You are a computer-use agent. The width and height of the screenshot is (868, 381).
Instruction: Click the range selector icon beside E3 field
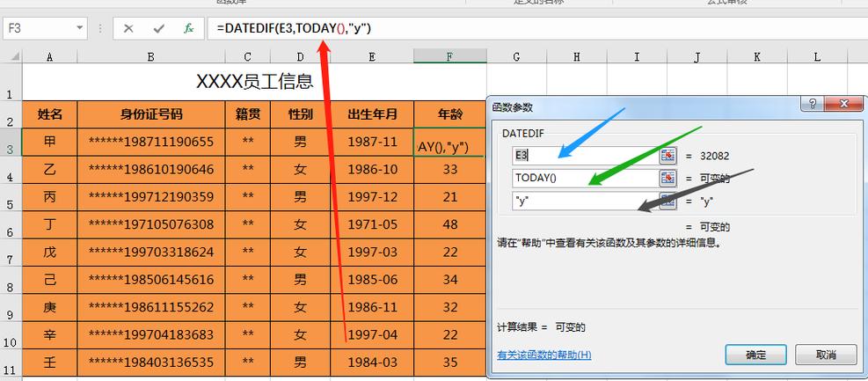pyautogui.click(x=668, y=156)
